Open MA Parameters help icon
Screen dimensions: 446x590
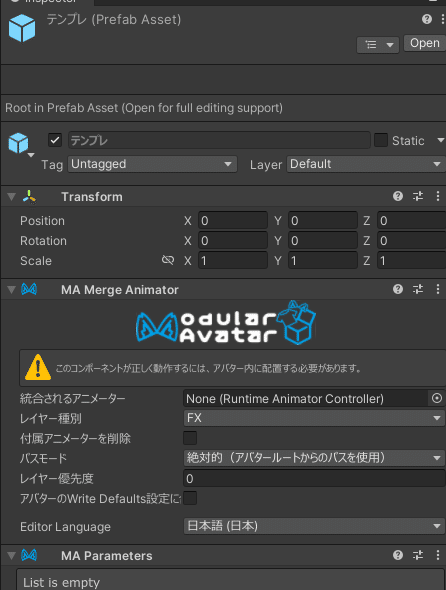tap(398, 555)
